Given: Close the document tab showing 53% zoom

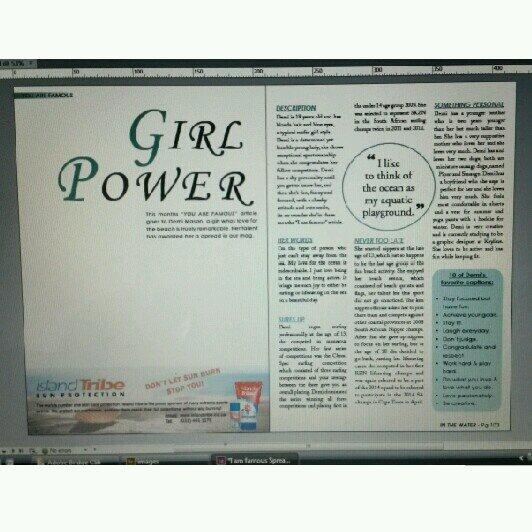Looking at the screenshot, I should [31, 63].
